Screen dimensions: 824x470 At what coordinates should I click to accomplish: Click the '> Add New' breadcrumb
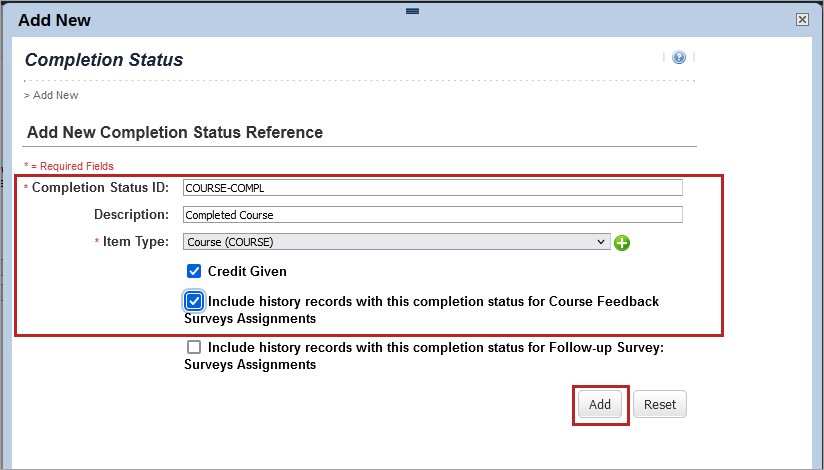click(51, 96)
